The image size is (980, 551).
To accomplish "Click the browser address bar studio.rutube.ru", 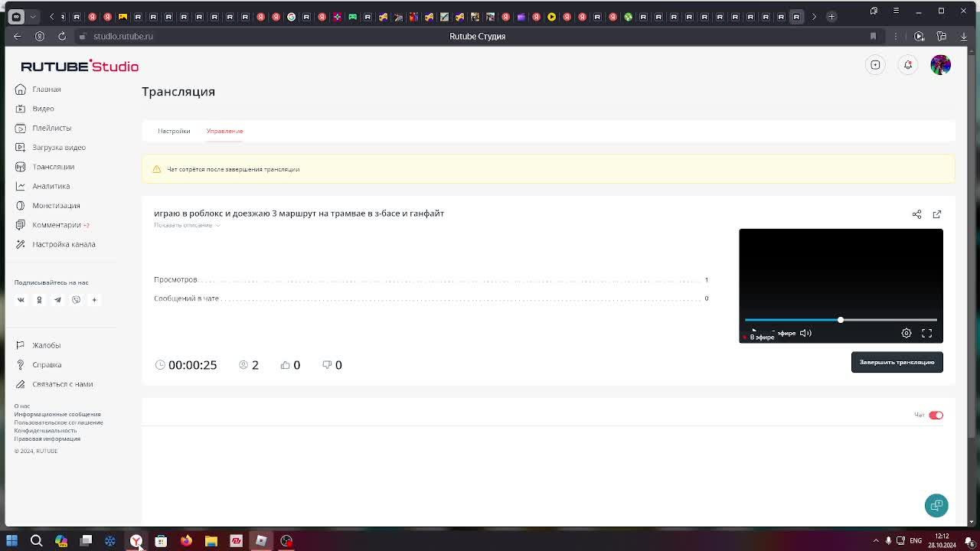I will (123, 36).
